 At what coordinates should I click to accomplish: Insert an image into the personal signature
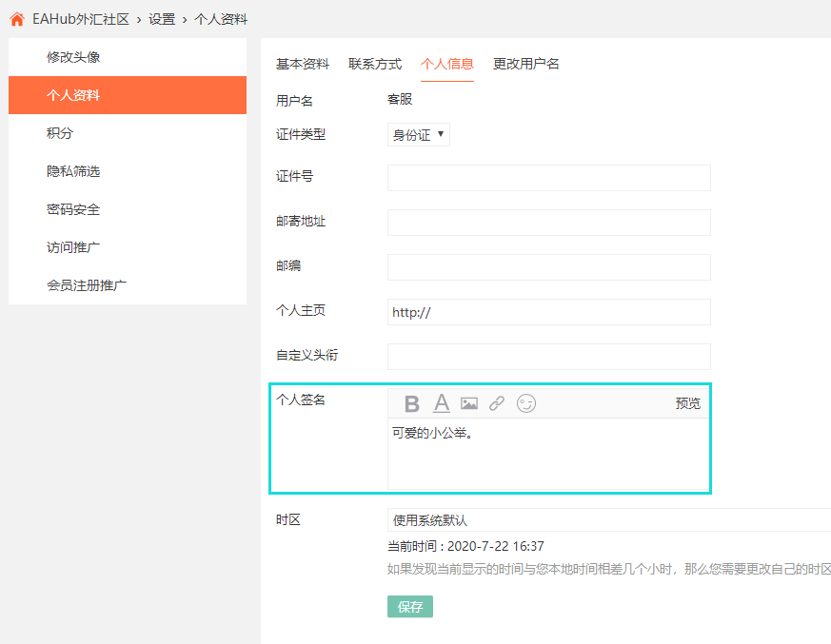[x=469, y=403]
